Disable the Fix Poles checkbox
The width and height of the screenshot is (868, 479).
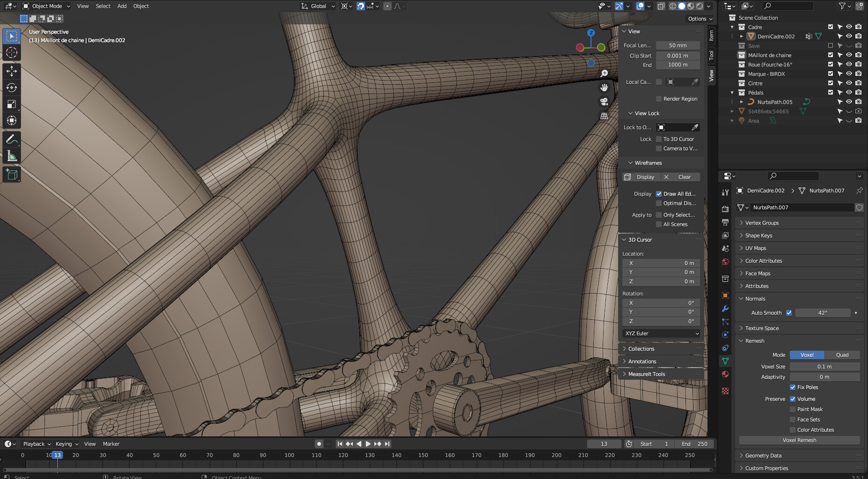tap(793, 387)
